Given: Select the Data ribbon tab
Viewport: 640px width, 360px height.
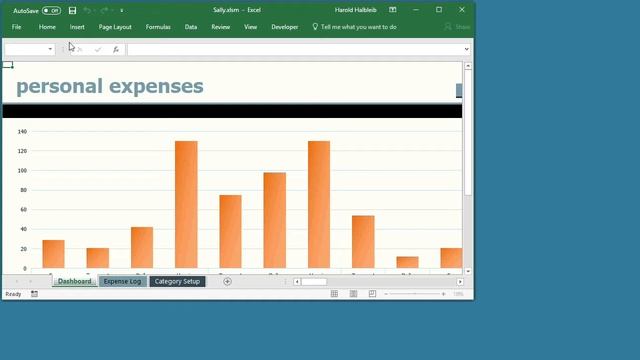Looking at the screenshot, I should [x=191, y=27].
